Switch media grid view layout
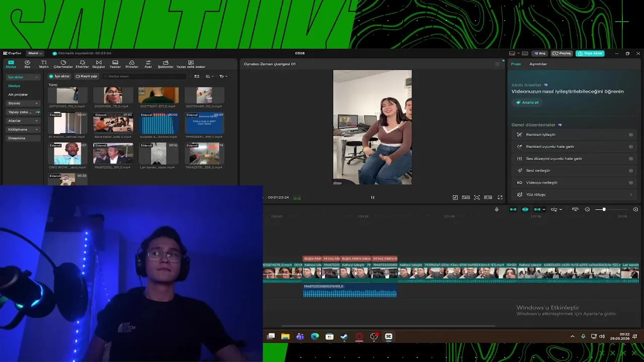Viewport: 644px width, 362px height. 197,76
